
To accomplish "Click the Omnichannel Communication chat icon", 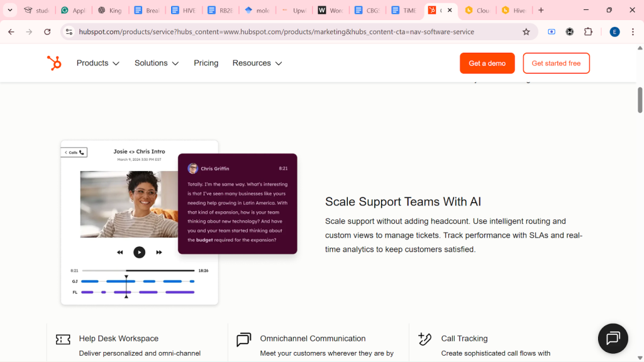I will pos(244,339).
